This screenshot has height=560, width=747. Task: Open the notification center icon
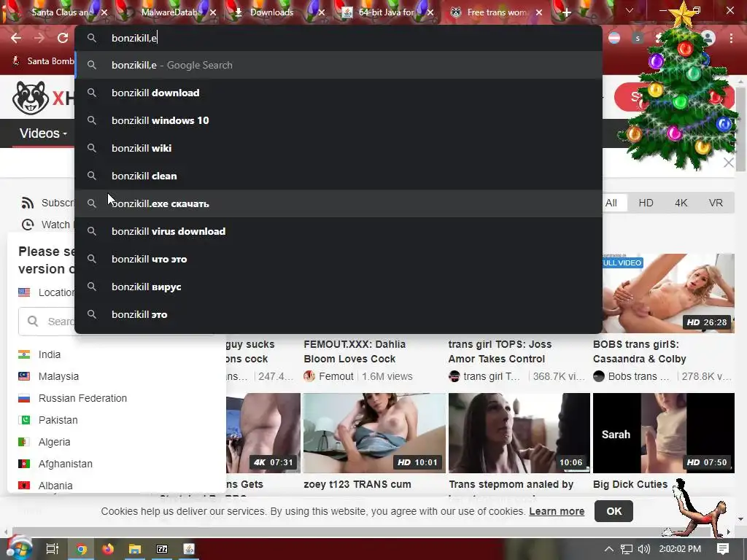coord(723,549)
